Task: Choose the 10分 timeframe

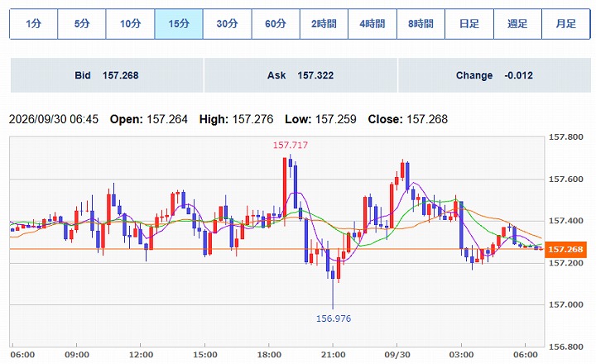Action: tap(131, 24)
